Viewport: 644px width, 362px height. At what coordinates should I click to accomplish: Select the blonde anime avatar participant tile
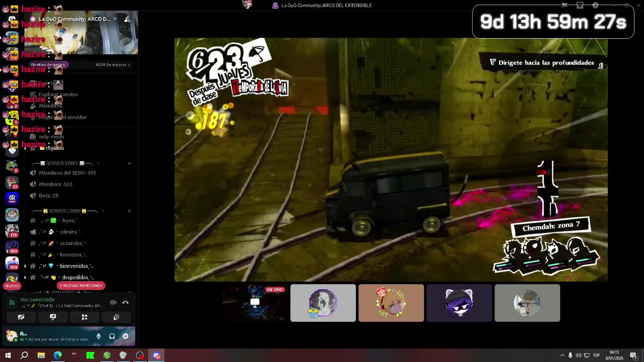(391, 303)
